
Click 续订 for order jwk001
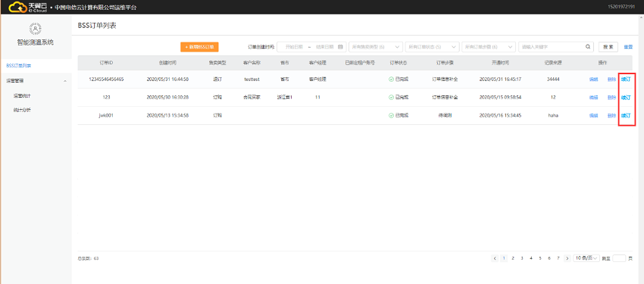coord(626,116)
